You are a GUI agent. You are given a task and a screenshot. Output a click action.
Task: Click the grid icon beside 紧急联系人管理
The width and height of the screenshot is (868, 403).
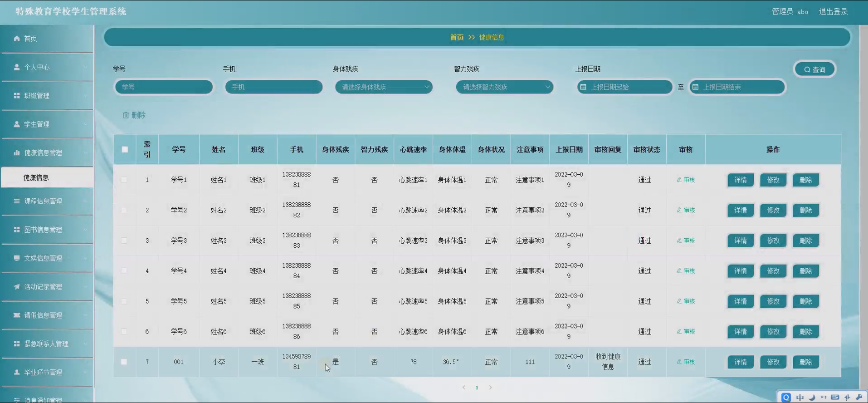click(17, 344)
